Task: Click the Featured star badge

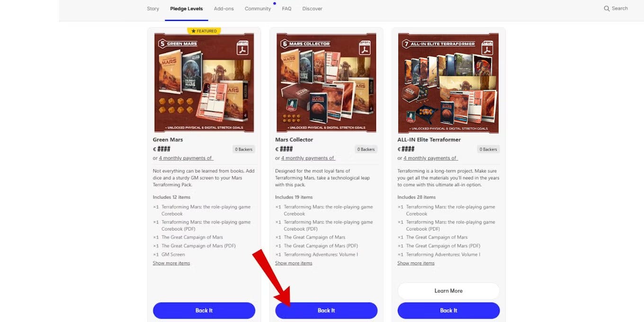Action: [204, 31]
